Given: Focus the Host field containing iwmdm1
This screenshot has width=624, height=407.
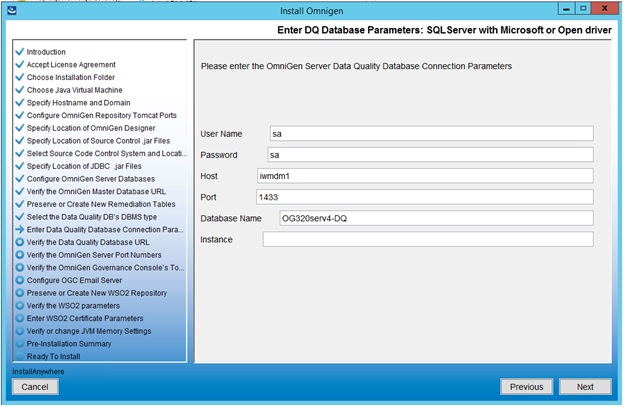Looking at the screenshot, I should coord(425,175).
